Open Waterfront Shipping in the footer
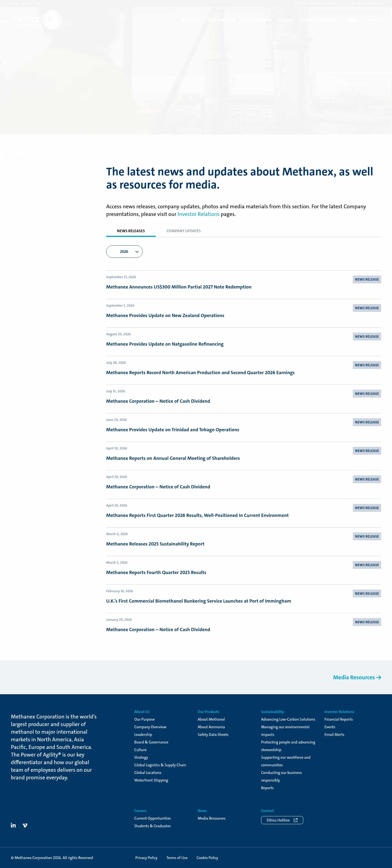The image size is (392, 868). [151, 780]
